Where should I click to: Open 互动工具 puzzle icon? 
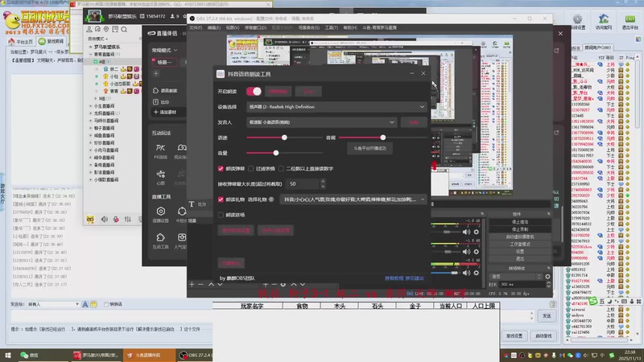tap(160, 237)
